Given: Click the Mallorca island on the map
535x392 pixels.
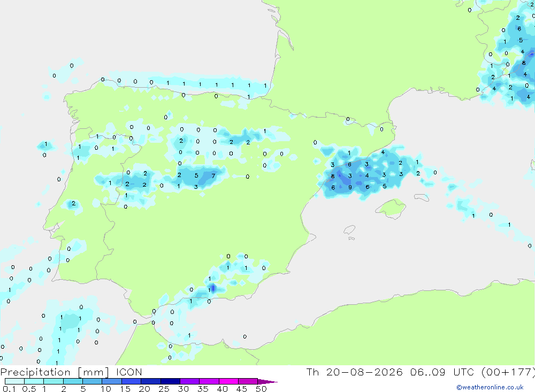Looking at the screenshot, I should [x=392, y=208].
